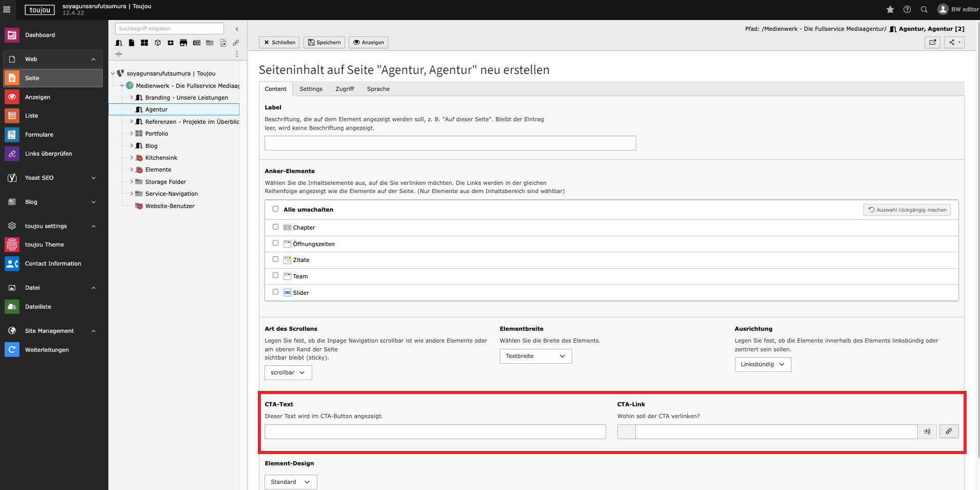
Task: Toggle Alle umschalten checkbox
Action: [x=275, y=209]
